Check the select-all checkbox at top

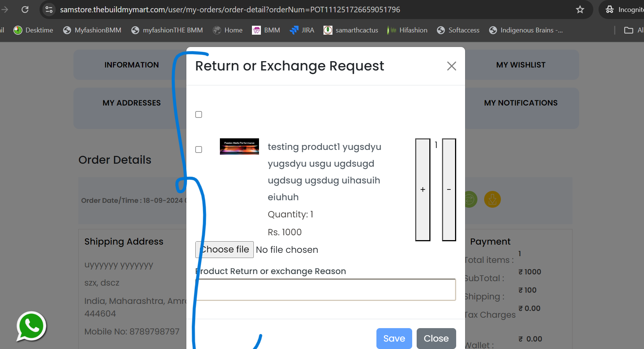point(199,114)
